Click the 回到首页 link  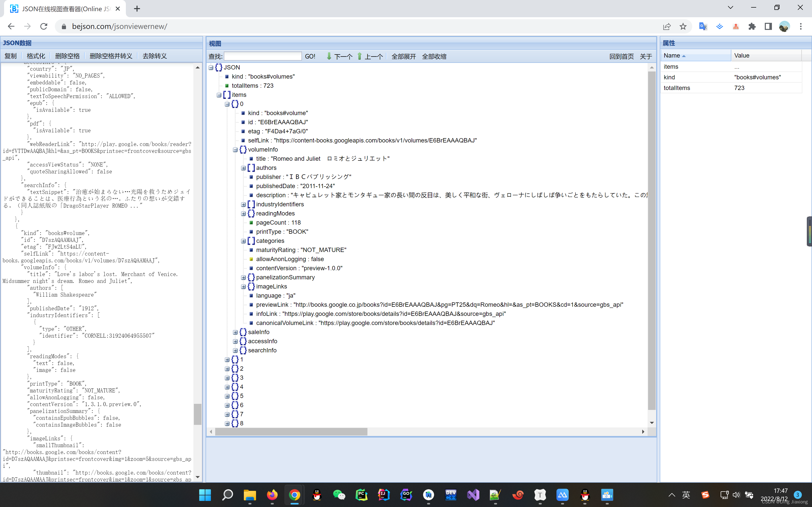[621, 56]
